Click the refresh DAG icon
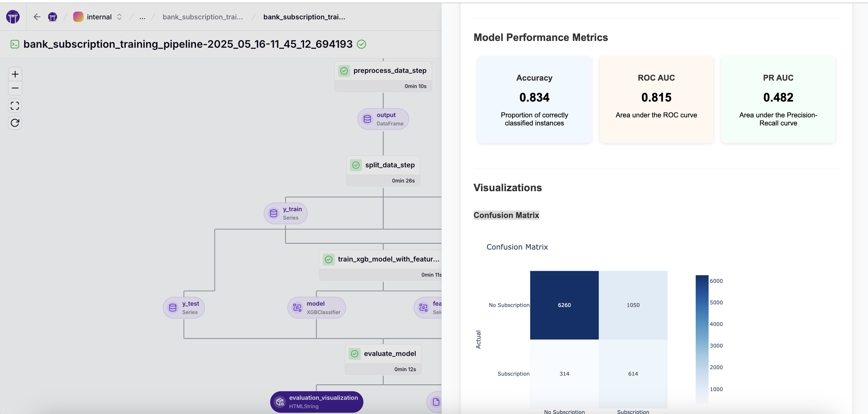The width and height of the screenshot is (868, 414). point(15,123)
